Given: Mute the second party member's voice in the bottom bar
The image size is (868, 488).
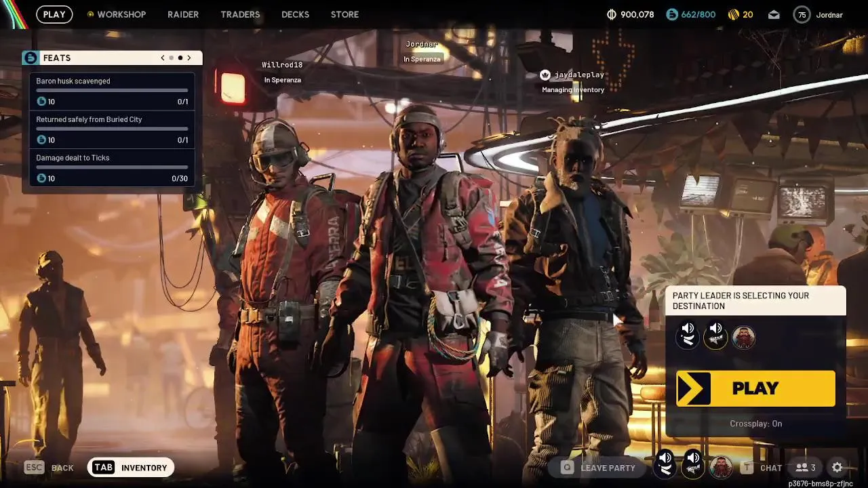Looking at the screenshot, I should [693, 465].
